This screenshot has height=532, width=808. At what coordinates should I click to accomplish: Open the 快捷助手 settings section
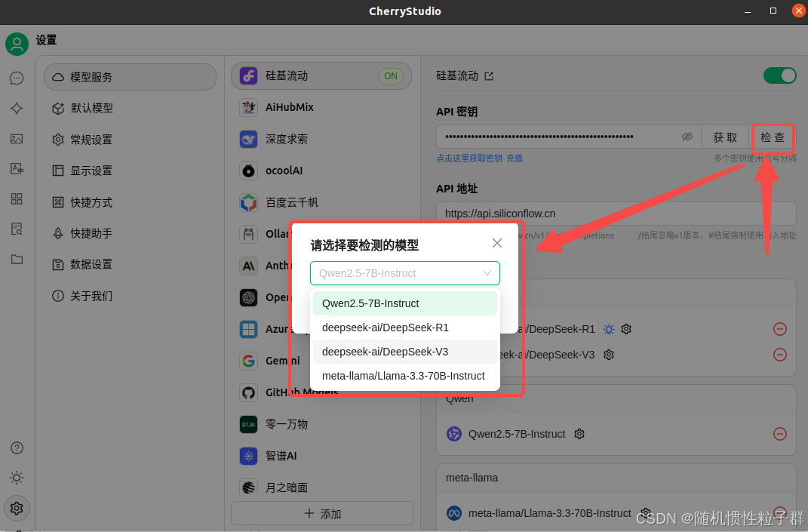pos(130,233)
